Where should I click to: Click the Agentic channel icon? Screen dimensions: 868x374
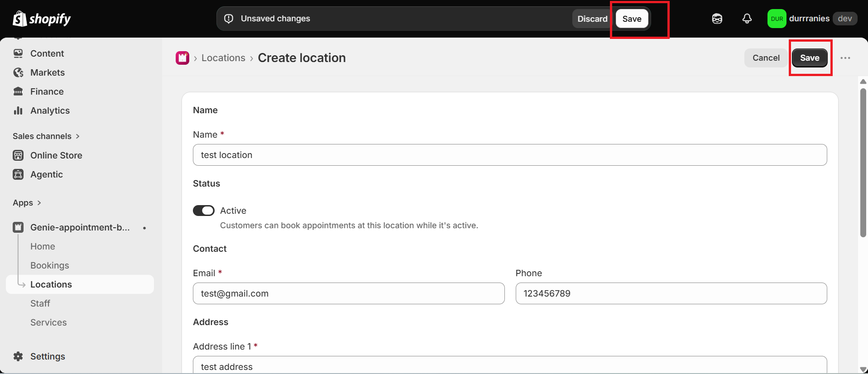pyautogui.click(x=18, y=174)
